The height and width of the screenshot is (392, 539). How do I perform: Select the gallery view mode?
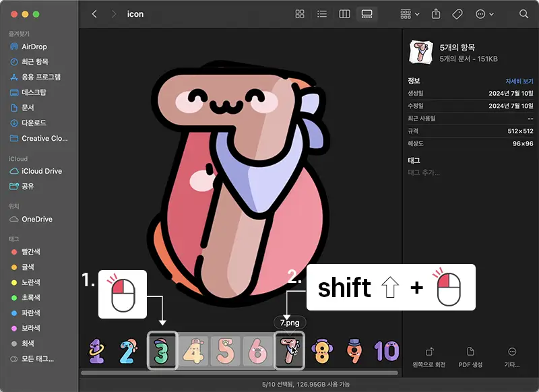366,13
